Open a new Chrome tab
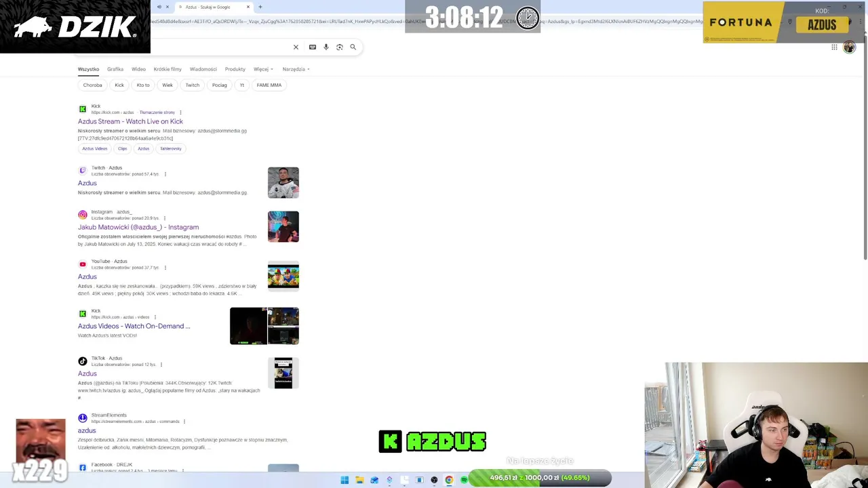Viewport: 868px width, 488px height. (260, 7)
